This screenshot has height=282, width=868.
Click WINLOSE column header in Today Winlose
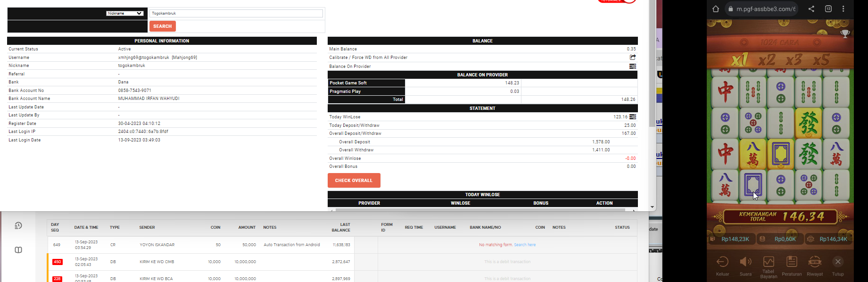pos(461,203)
